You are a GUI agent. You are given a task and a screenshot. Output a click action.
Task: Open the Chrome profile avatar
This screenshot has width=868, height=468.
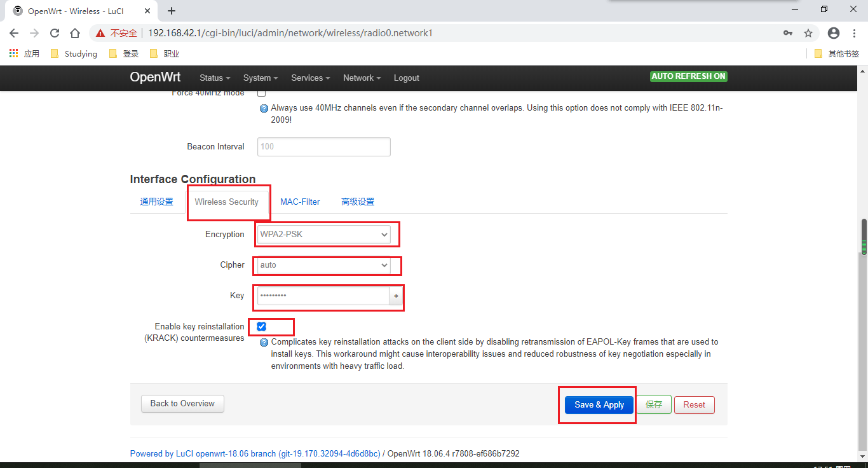tap(834, 33)
